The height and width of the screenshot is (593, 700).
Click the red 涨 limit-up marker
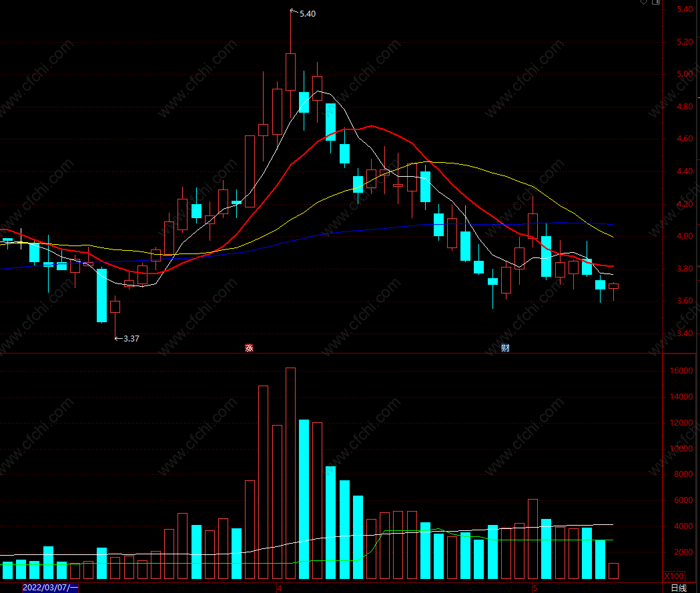(249, 348)
